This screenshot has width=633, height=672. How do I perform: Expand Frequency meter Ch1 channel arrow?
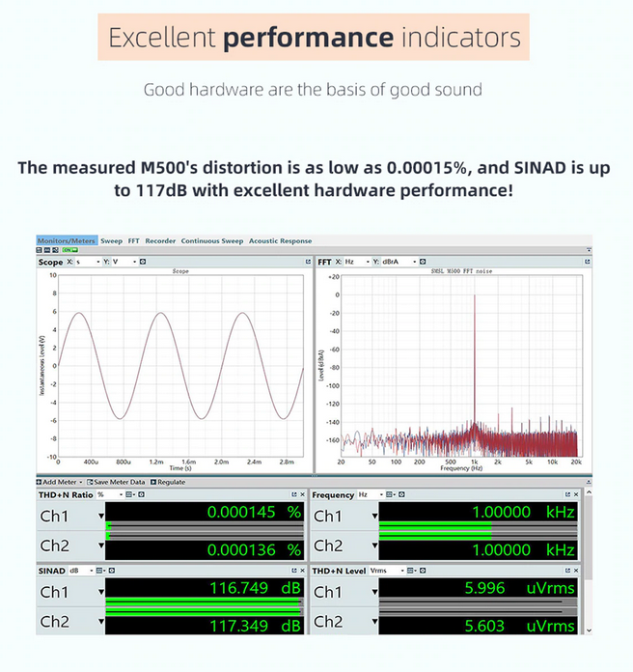[374, 517]
